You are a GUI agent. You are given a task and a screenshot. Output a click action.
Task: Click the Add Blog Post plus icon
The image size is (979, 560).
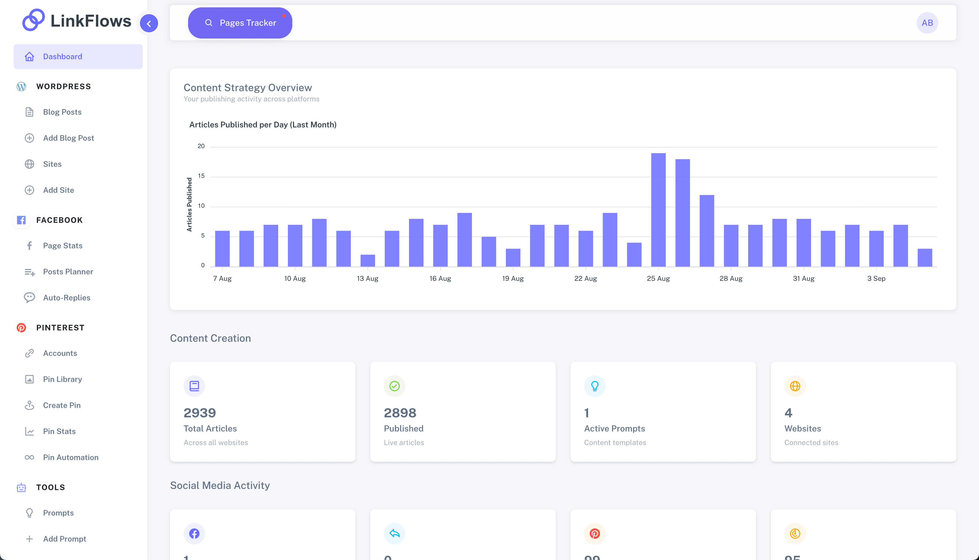30,138
